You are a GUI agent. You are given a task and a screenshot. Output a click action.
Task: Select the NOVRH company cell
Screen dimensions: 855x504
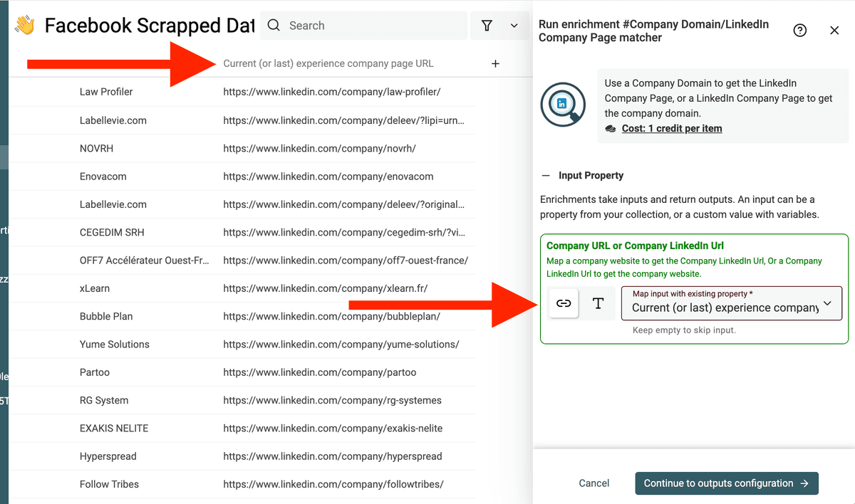pyautogui.click(x=96, y=148)
